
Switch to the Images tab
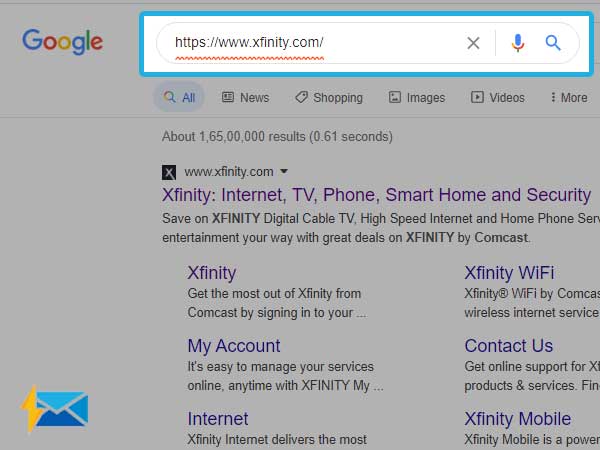click(x=417, y=98)
